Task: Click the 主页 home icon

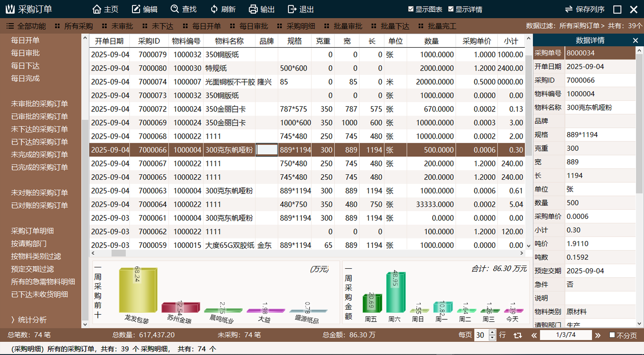Action: pos(97,9)
